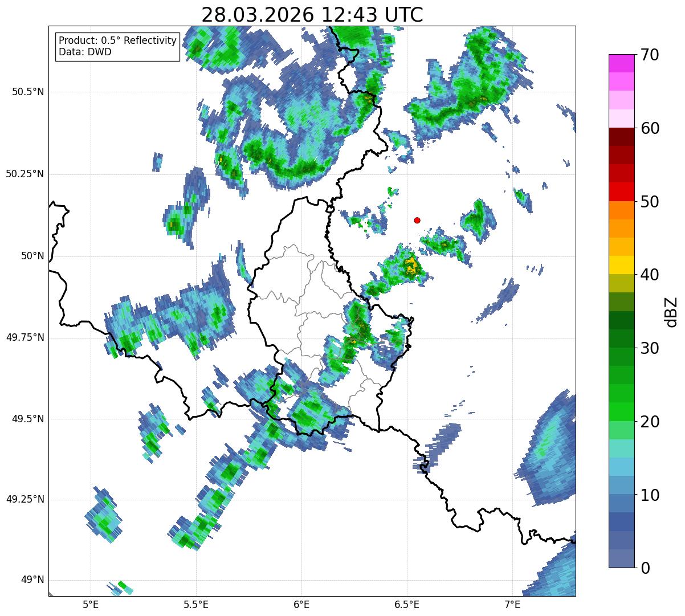
Task: Click the 6.5°E longitude label
Action: tap(407, 604)
